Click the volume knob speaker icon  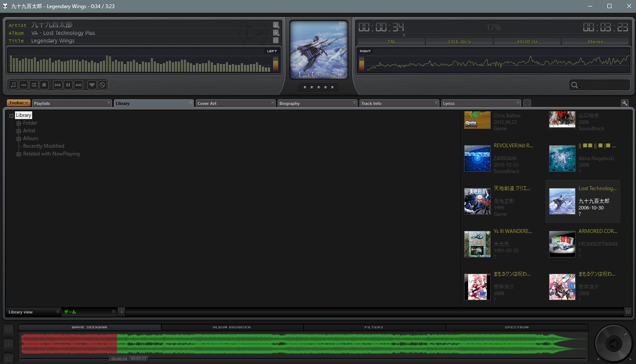[x=614, y=343]
